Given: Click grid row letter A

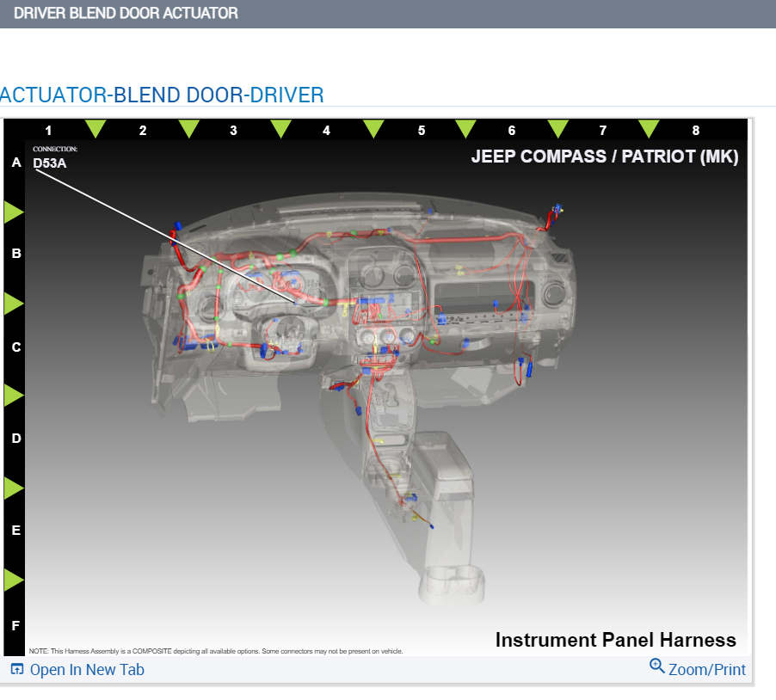Looking at the screenshot, I should pyautogui.click(x=16, y=163).
